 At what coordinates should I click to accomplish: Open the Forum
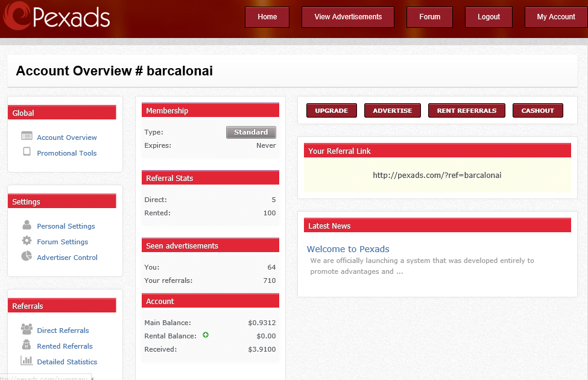pyautogui.click(x=429, y=17)
